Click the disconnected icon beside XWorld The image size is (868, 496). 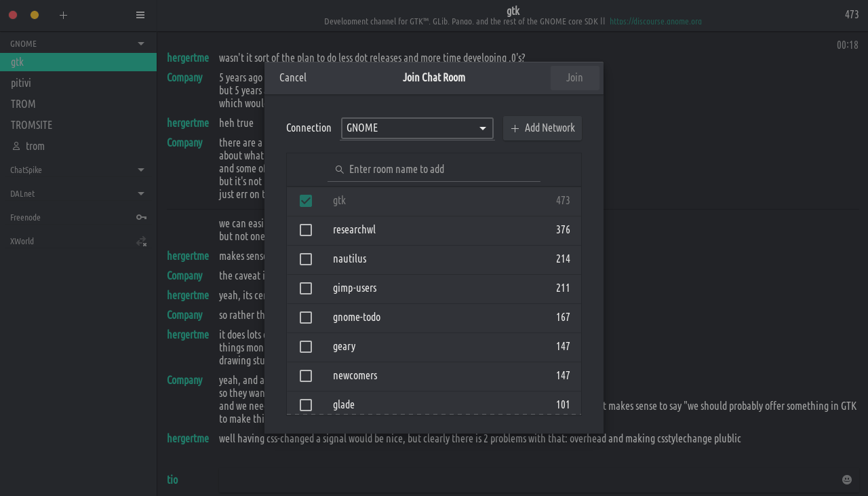tap(141, 242)
